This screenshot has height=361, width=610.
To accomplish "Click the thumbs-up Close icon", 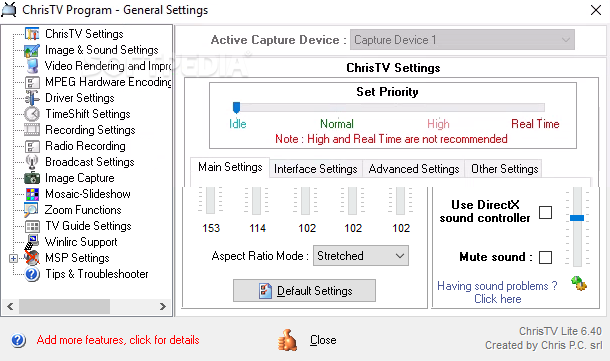I will pyautogui.click(x=287, y=340).
